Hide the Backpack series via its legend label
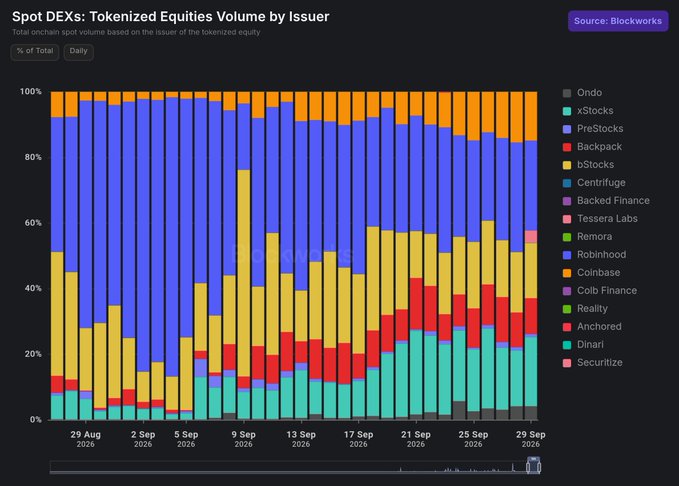The height and width of the screenshot is (486, 679). pos(599,147)
